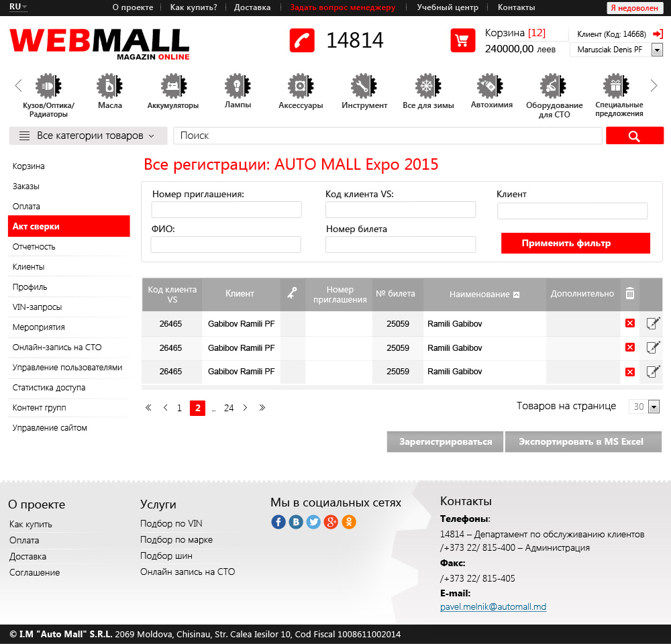
Task: Open the RU language dropdown
Action: pyautogui.click(x=18, y=7)
